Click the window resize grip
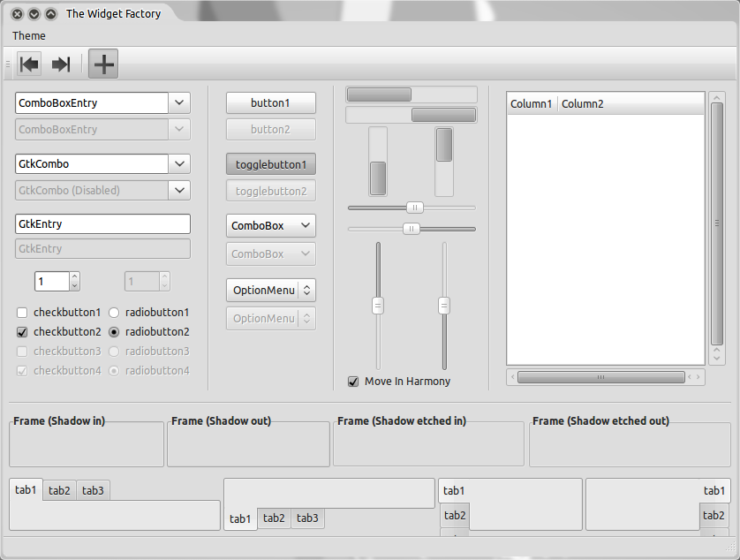Screen dimensions: 740x560 coord(730,547)
